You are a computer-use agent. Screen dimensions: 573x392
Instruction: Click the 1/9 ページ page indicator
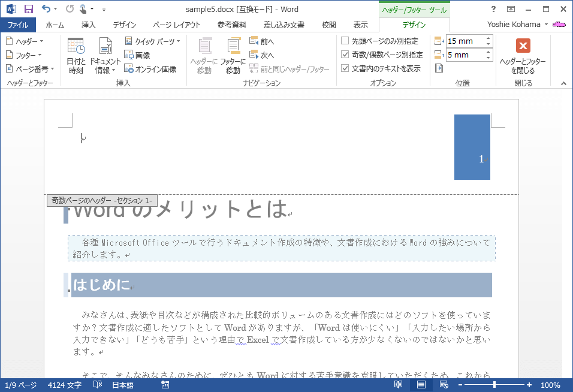click(21, 385)
